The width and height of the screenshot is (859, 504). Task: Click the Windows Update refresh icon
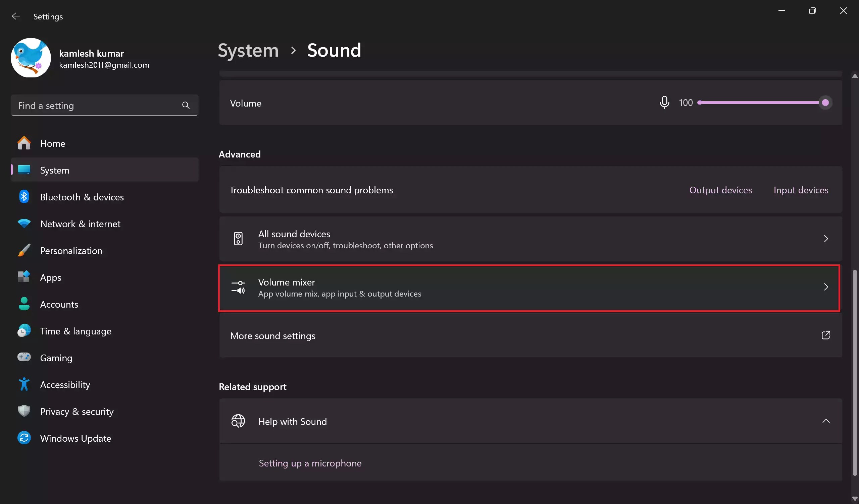coord(24,438)
